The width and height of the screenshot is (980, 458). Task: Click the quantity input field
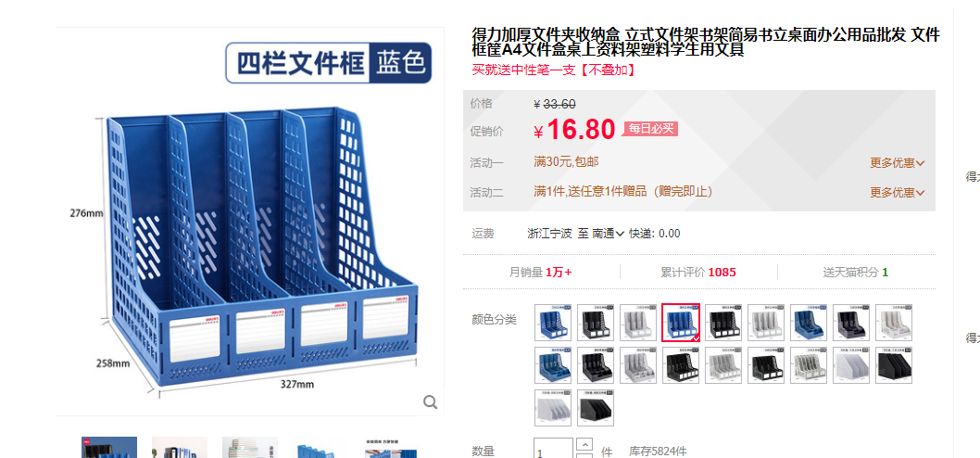click(x=553, y=450)
